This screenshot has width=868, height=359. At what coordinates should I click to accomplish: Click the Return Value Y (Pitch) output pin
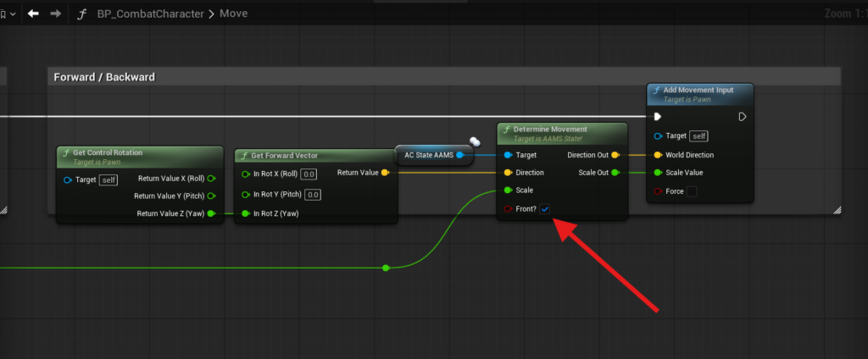pyautogui.click(x=211, y=196)
